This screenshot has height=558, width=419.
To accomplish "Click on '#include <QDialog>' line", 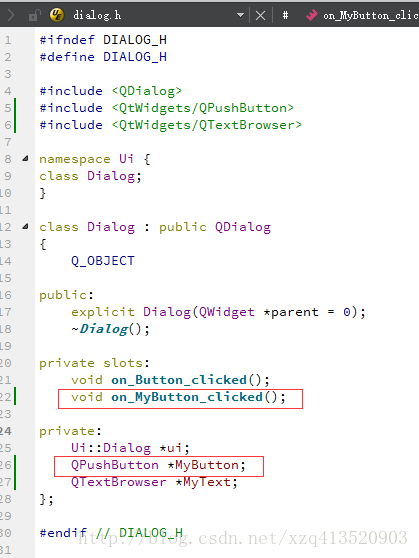I will tap(111, 91).
